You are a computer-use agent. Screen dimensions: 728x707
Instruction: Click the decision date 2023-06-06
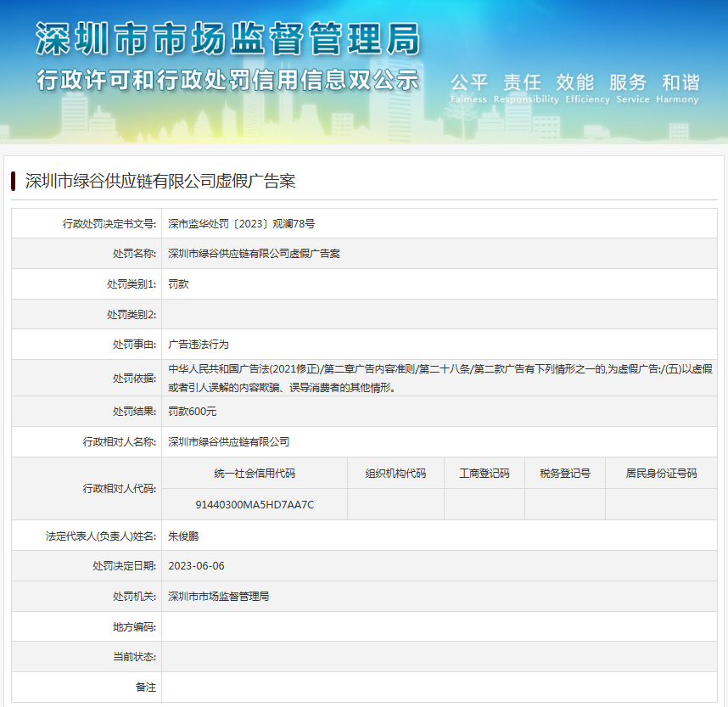[x=196, y=566]
